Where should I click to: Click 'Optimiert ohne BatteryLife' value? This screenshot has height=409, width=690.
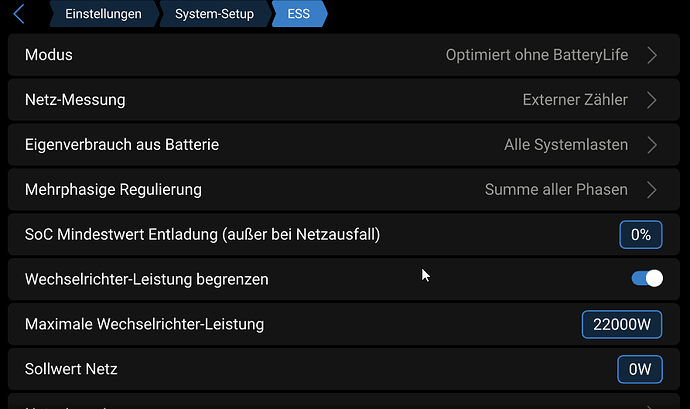[x=536, y=55]
